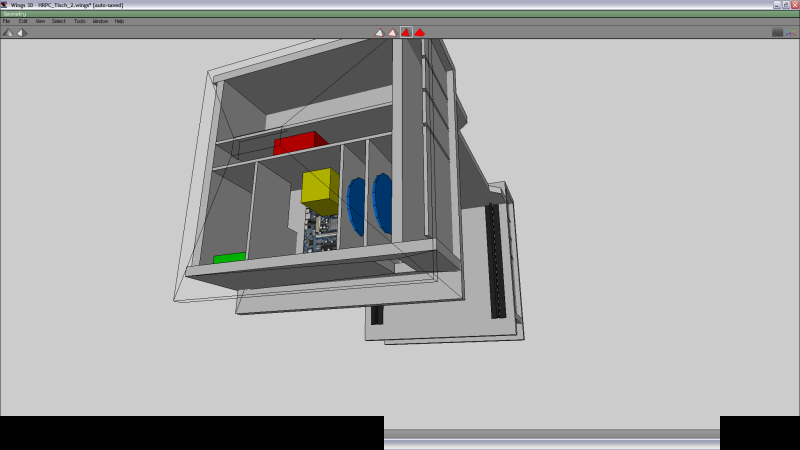Expand the Select menu
Screen dimensions: 800x450
[x=58, y=21]
